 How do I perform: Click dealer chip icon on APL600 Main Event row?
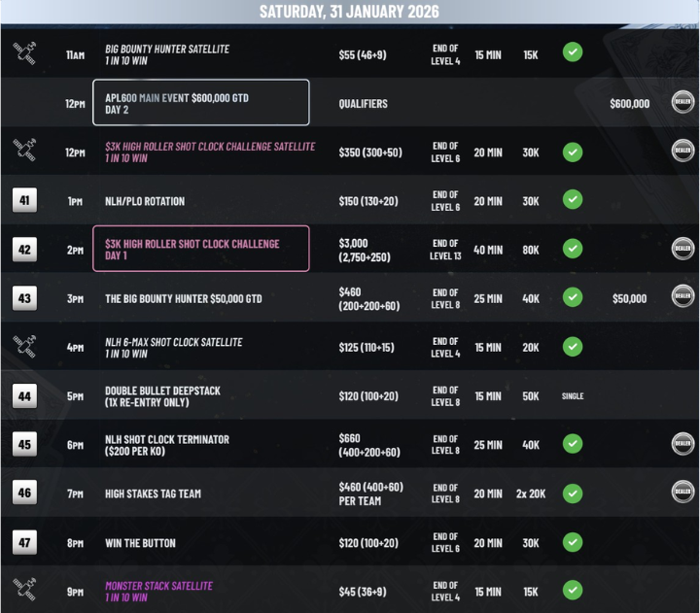tap(682, 103)
